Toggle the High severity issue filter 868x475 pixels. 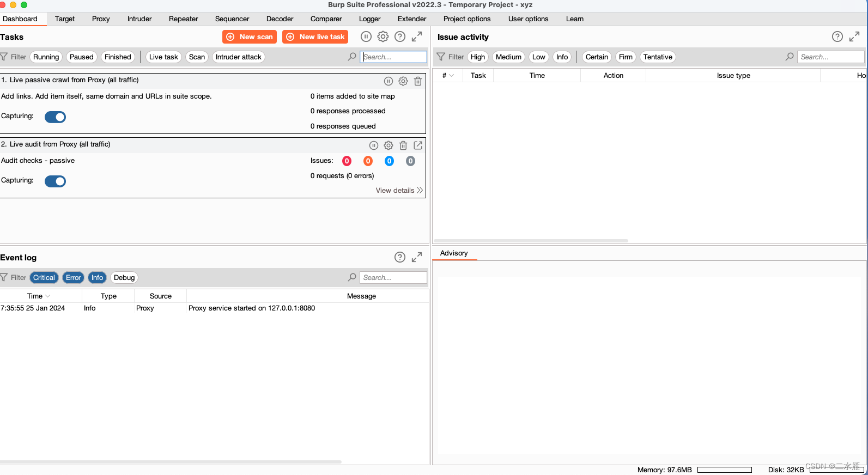(x=478, y=57)
